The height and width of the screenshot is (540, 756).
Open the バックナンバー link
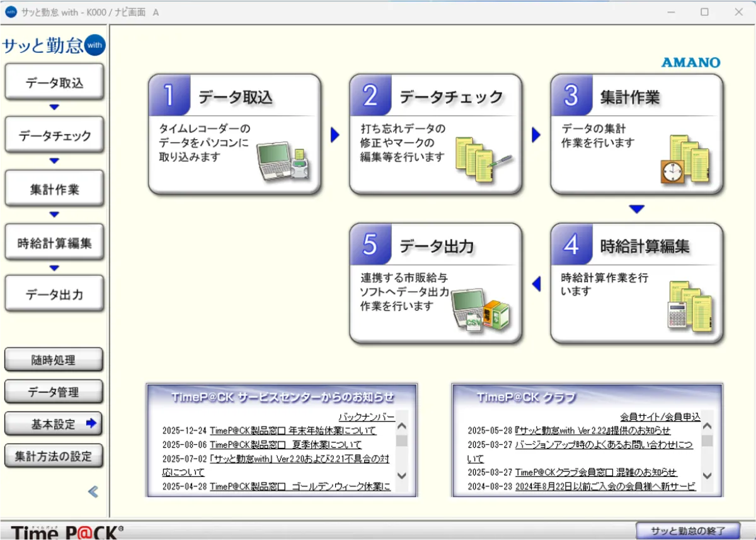(367, 417)
